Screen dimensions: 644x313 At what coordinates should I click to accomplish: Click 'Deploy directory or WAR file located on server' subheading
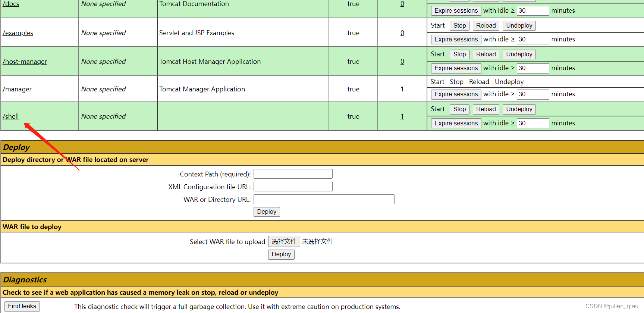pos(76,160)
